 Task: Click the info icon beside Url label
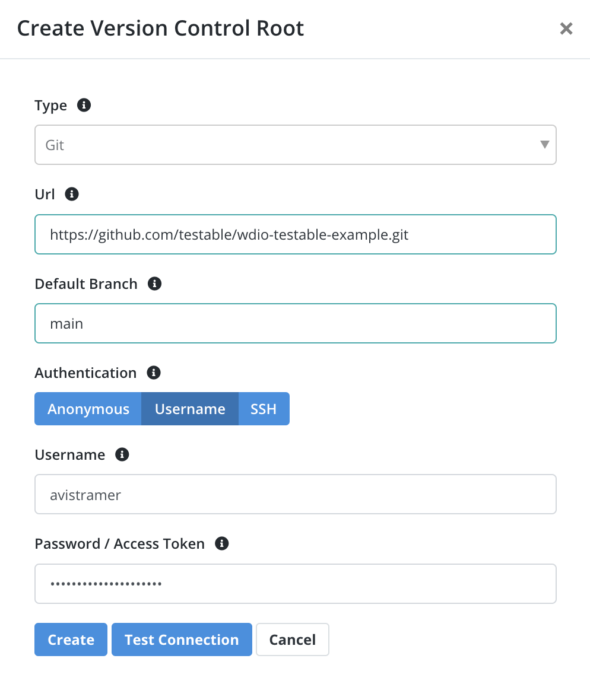(72, 194)
